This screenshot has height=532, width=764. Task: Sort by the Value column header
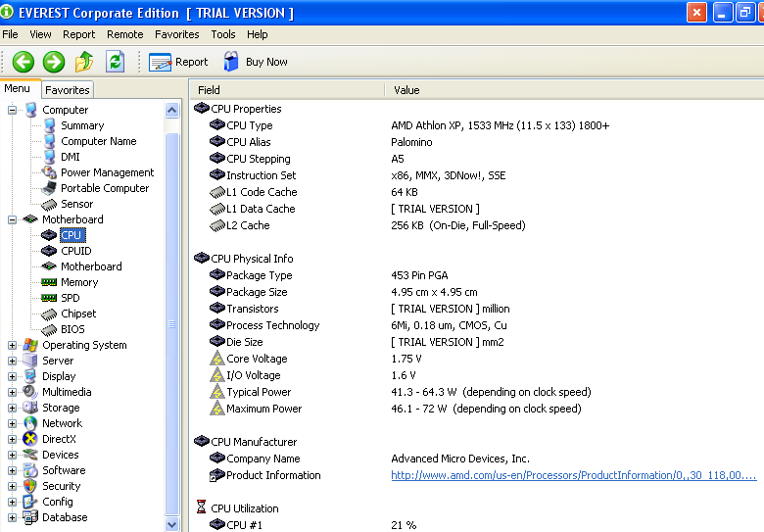point(574,90)
